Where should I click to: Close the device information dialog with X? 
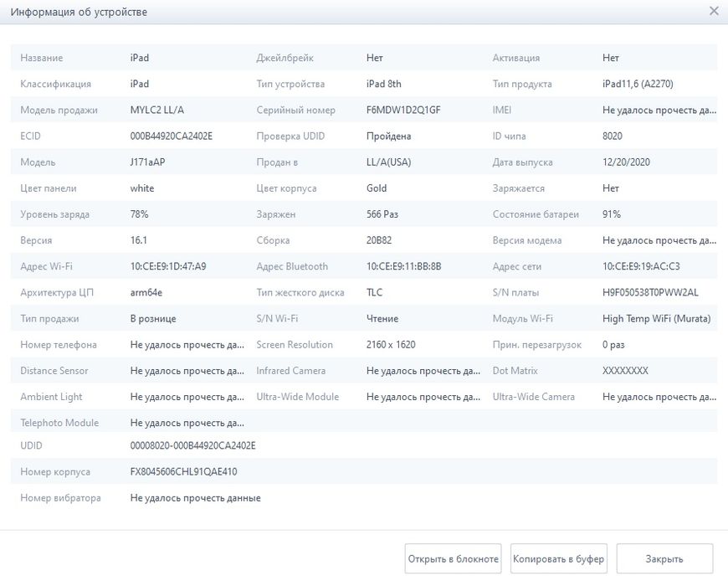714,11
